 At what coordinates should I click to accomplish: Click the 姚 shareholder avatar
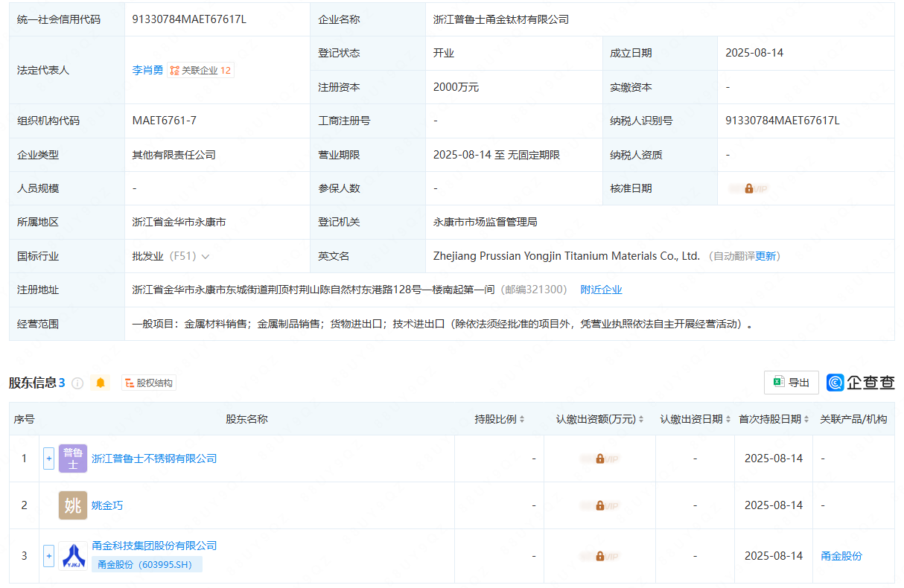73,505
